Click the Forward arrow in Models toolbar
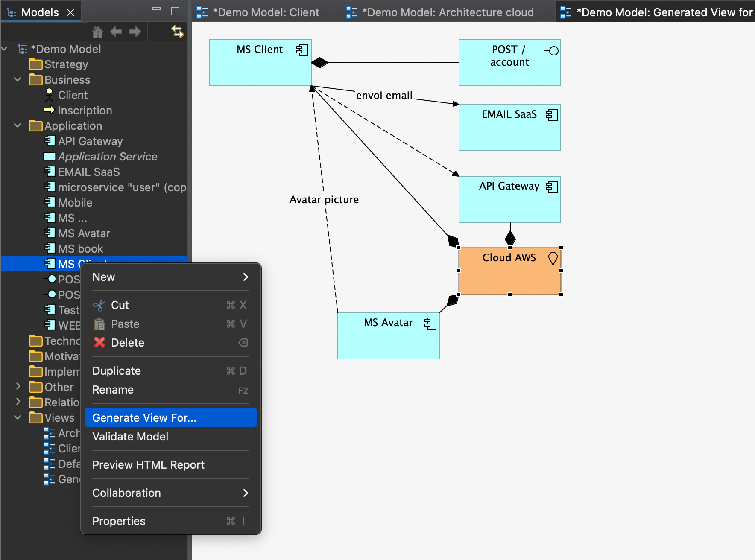 pyautogui.click(x=135, y=32)
